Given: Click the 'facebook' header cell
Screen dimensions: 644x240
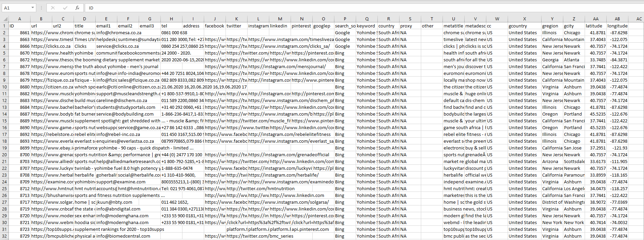Looking at the screenshot, I should coord(215,26).
